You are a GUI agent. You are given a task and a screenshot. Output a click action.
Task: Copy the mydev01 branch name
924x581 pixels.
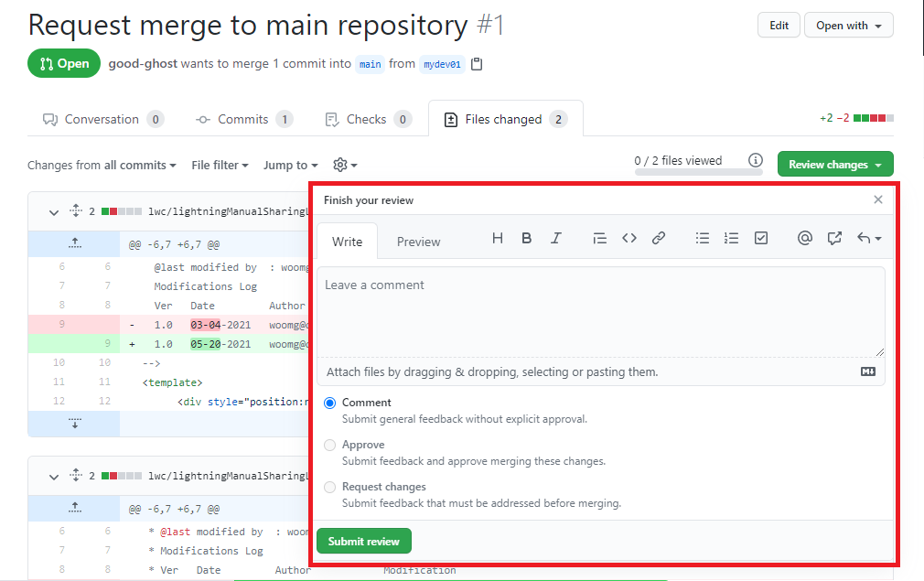tap(477, 64)
